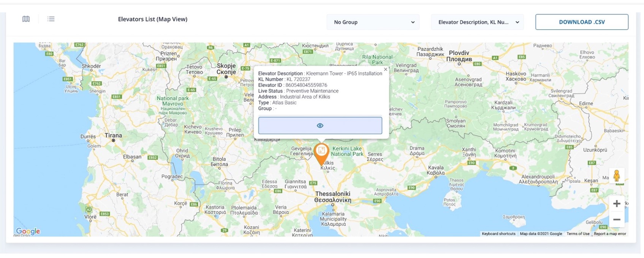Click the Smolyan city label
The image size is (644, 258).
[x=456, y=123]
